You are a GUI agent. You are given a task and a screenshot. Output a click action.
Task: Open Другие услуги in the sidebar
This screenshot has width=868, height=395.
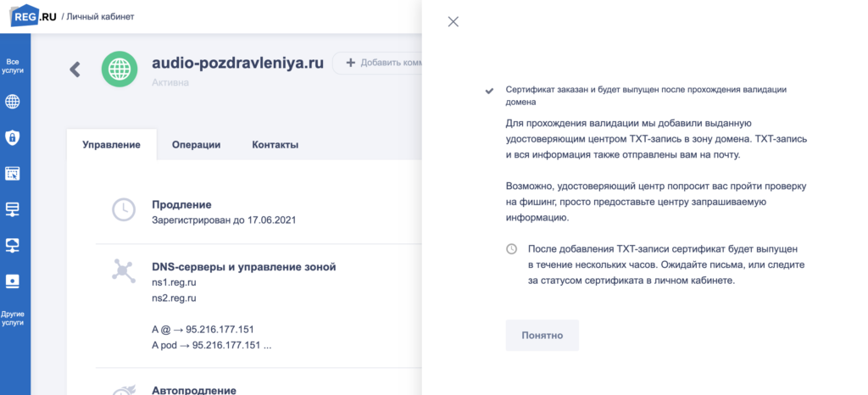(12, 318)
